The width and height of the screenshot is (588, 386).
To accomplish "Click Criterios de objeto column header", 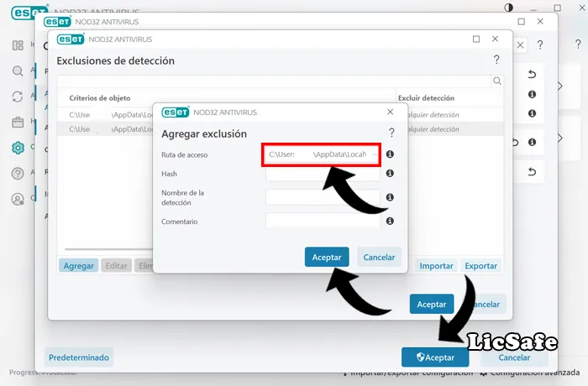I will 100,98.
